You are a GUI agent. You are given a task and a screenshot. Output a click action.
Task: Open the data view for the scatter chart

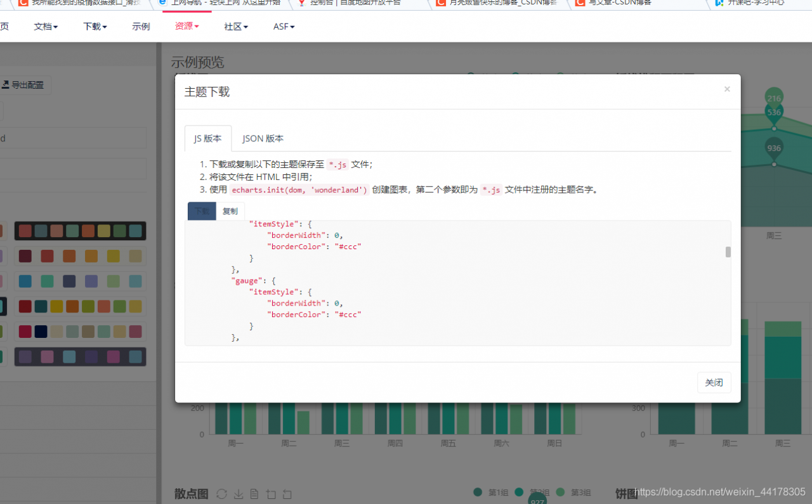[x=254, y=494]
